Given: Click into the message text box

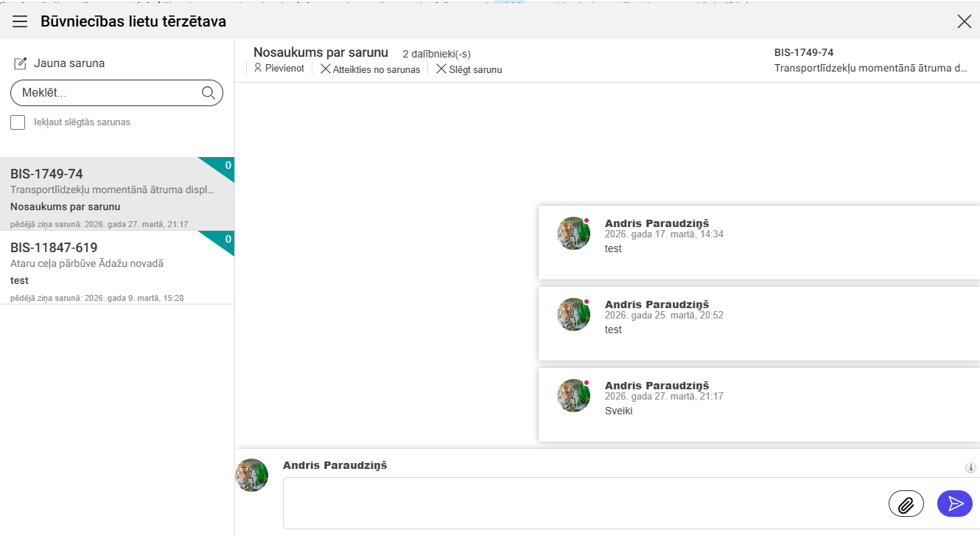Looking at the screenshot, I should 582,503.
